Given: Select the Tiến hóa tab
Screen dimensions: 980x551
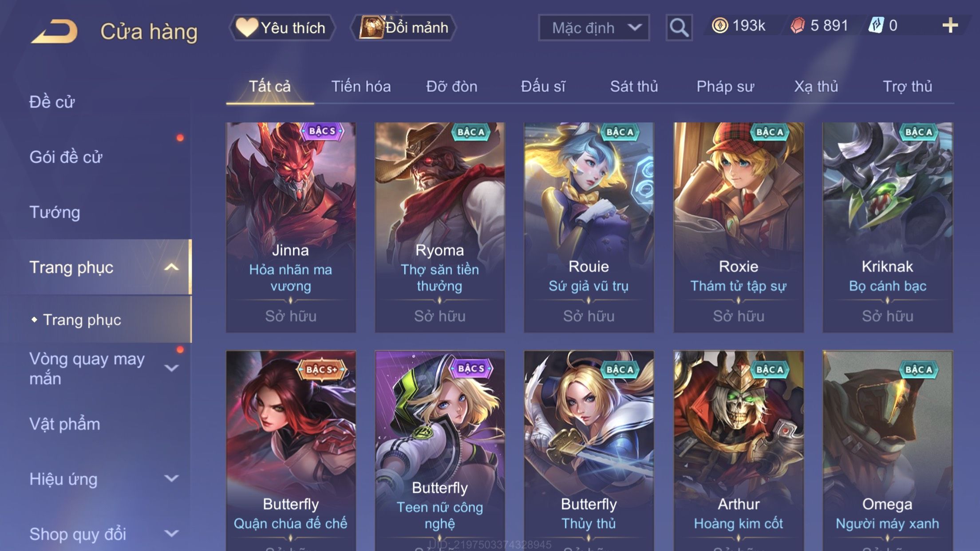Looking at the screenshot, I should pos(361,86).
